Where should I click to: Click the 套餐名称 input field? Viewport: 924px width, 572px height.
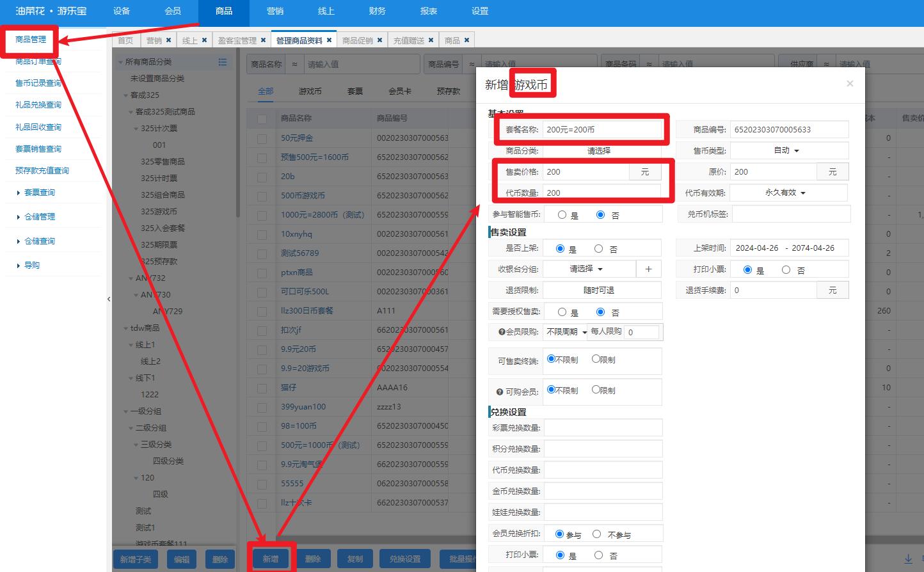[x=603, y=130]
